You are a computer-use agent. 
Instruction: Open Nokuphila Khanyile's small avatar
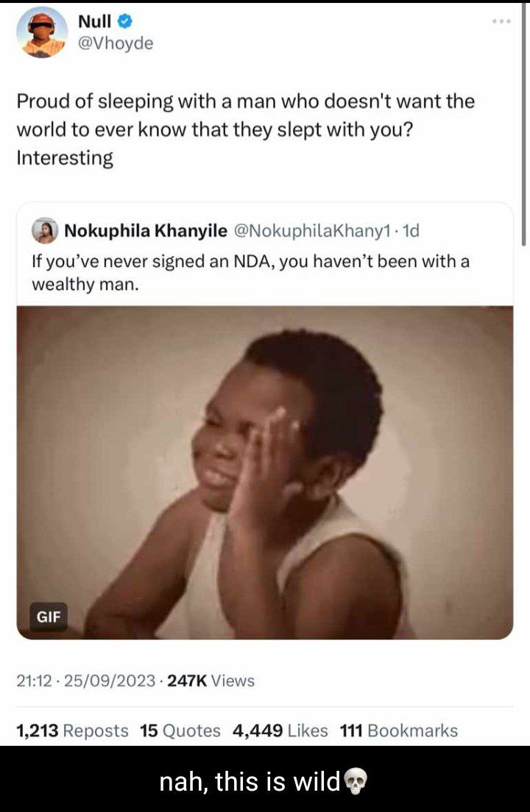(x=45, y=230)
